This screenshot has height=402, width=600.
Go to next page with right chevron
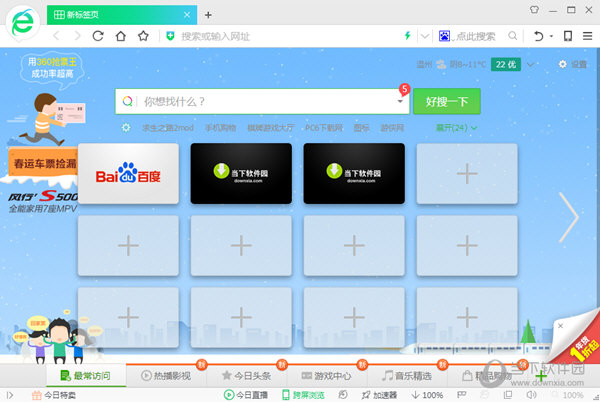(569, 217)
